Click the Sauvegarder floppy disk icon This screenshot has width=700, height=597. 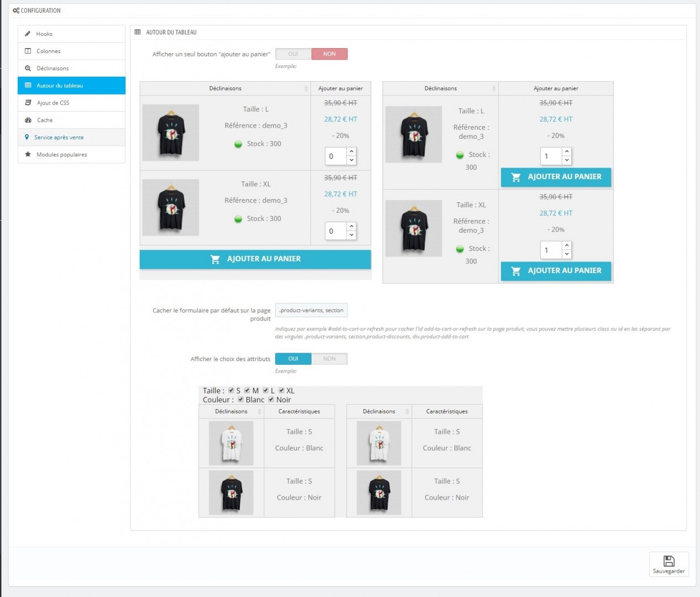(x=669, y=561)
